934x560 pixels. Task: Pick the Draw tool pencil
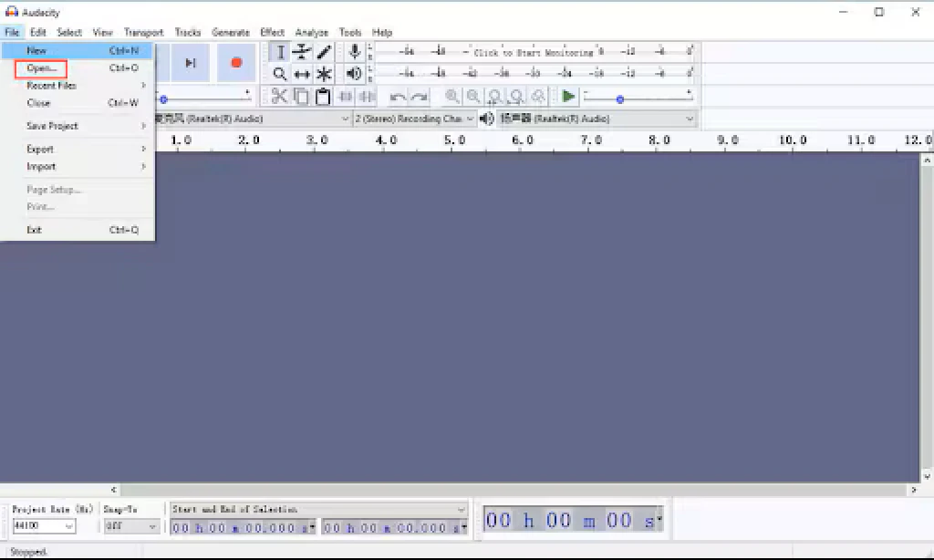324,52
